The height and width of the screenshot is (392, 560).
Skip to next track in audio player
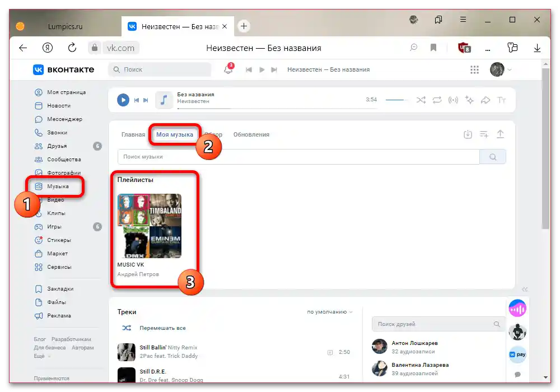pyautogui.click(x=146, y=100)
